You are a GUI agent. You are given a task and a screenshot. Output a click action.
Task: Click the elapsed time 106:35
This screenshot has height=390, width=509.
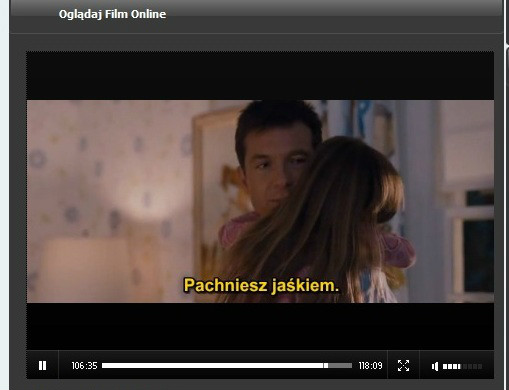84,366
